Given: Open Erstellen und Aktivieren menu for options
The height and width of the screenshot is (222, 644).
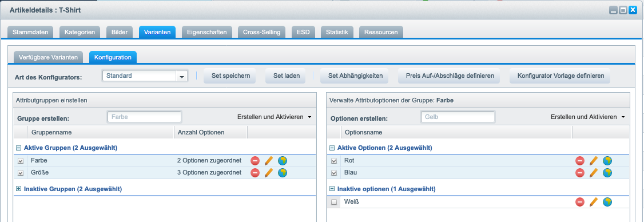Looking at the screenshot, I should point(588,117).
